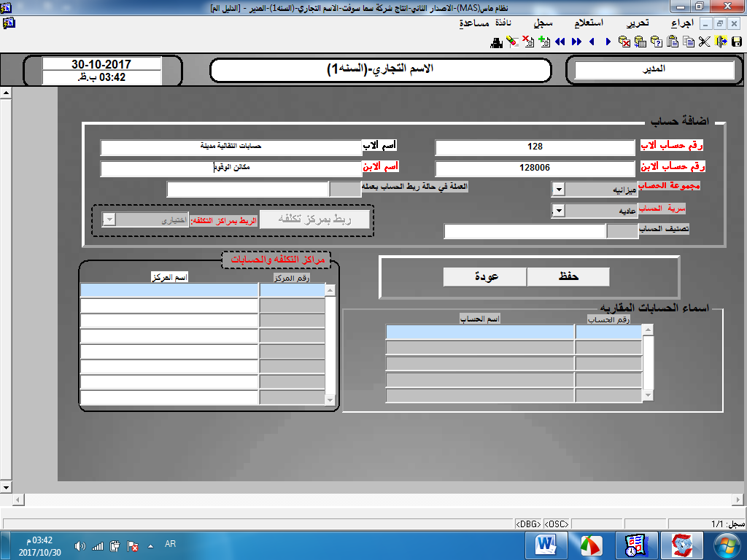Open the الربط بمراكز التكلفة dropdown arrow
Viewport: 747px width, 560px height.
tap(109, 220)
